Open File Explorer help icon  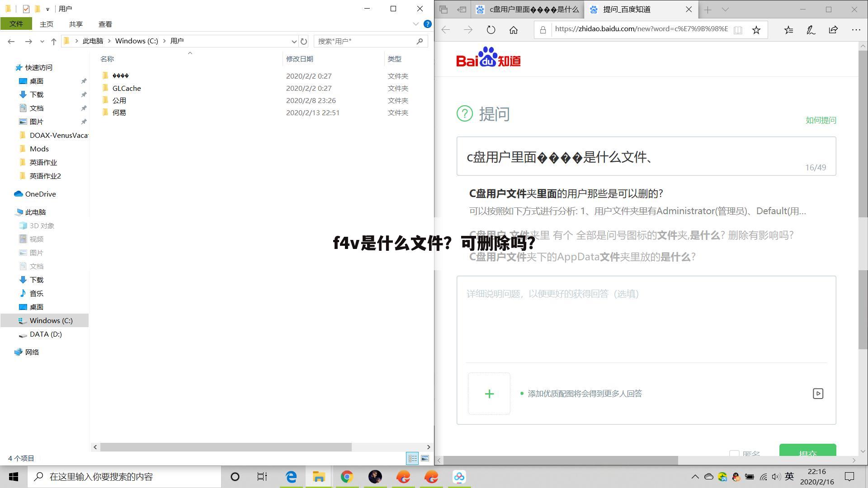tap(427, 24)
